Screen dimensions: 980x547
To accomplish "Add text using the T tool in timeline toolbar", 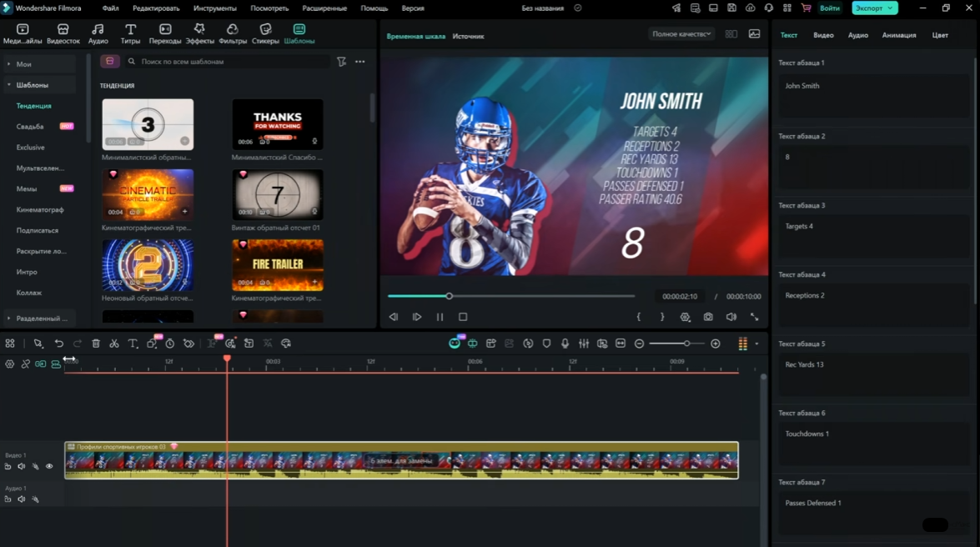I will [x=133, y=344].
